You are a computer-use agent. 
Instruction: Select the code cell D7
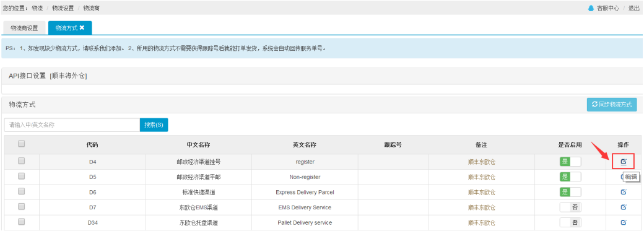pos(92,208)
